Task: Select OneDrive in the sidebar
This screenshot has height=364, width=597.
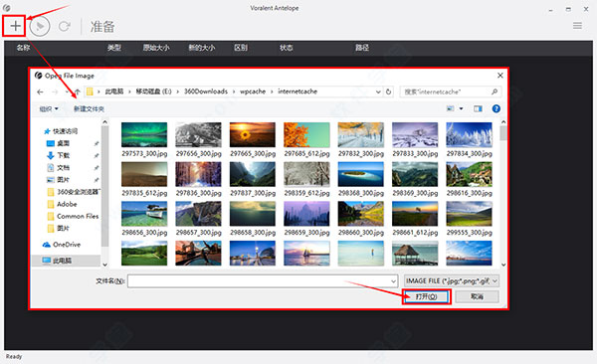Action: tap(62, 245)
